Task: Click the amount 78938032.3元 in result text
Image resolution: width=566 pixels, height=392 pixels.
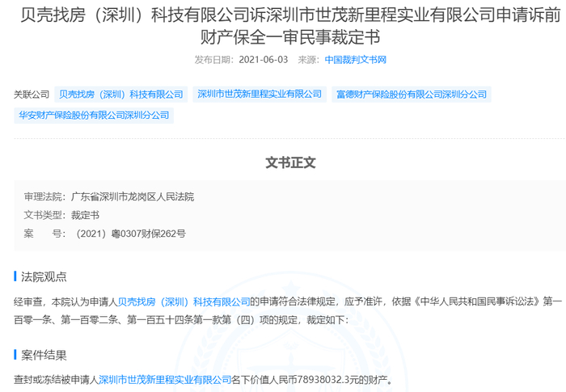Action: pyautogui.click(x=328, y=380)
